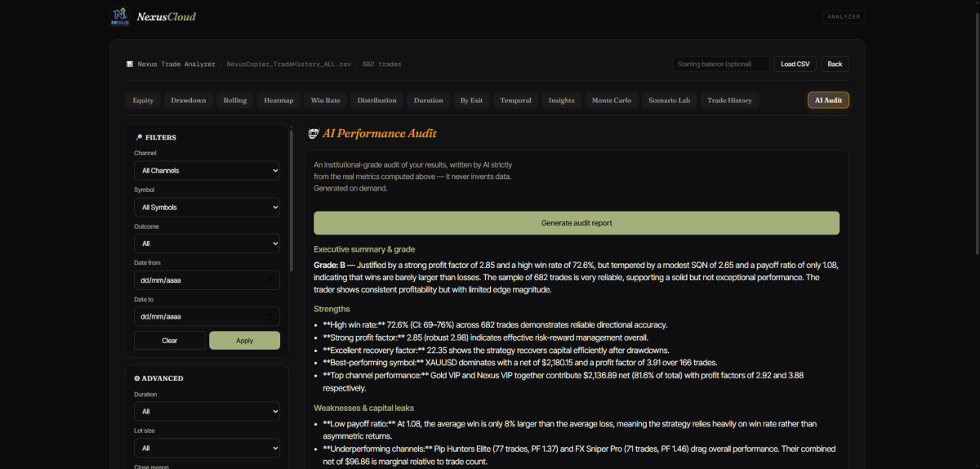Viewport: 980px width, 469px height.
Task: Click the filters sidebar scrollbar
Action: pyautogui.click(x=292, y=200)
